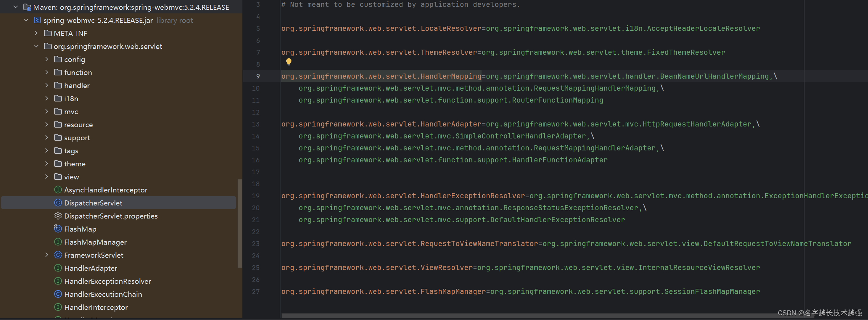This screenshot has width=868, height=320.
Task: Click the Maven library icon for spring-webmvc
Action: pos(27,7)
